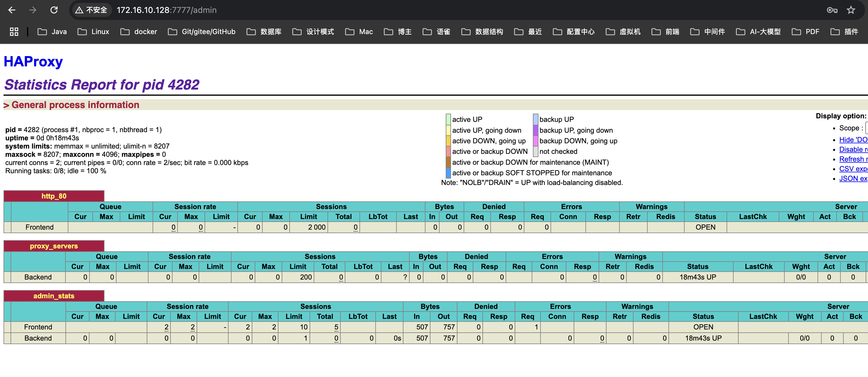The width and height of the screenshot is (868, 377).
Task: Click the Scope label in Display option
Action: [851, 128]
